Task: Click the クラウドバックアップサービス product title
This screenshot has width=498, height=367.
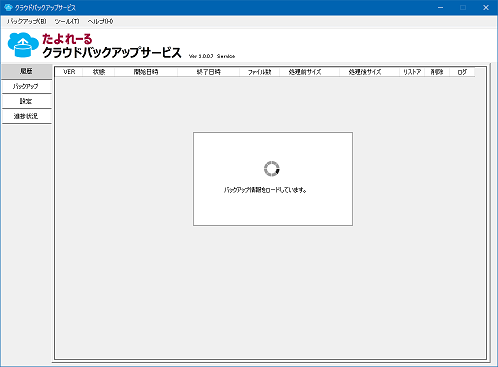Action: [112, 53]
